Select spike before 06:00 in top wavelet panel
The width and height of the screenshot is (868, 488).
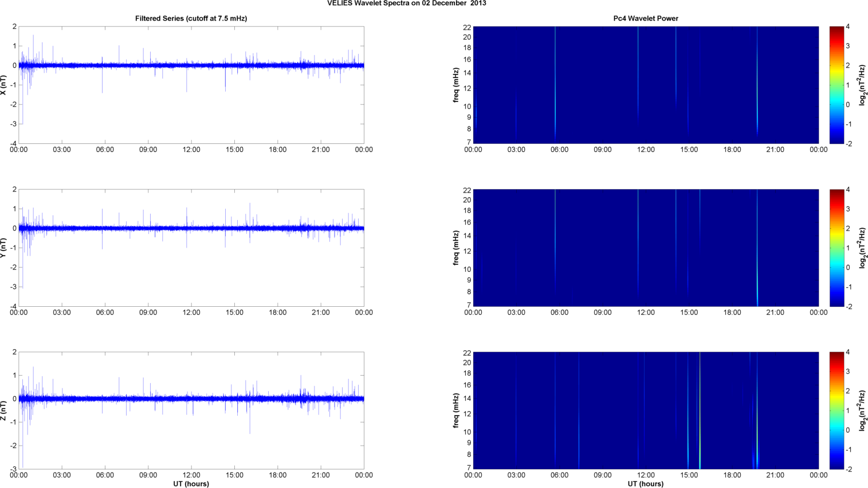tap(555, 86)
